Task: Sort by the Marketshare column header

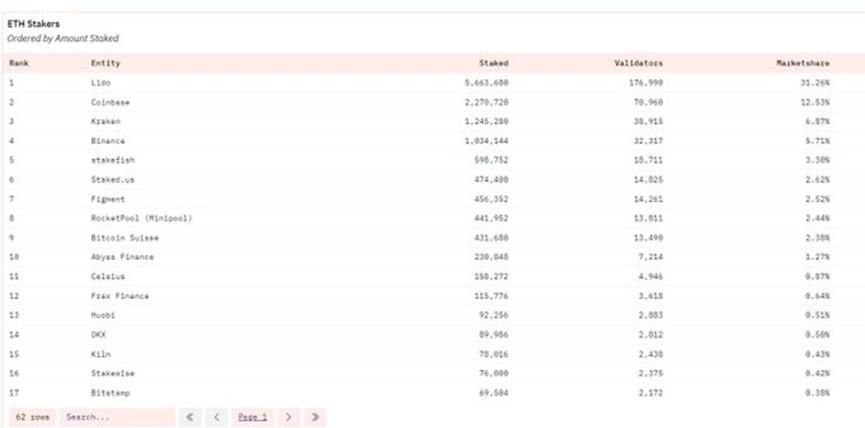Action: 803,63
